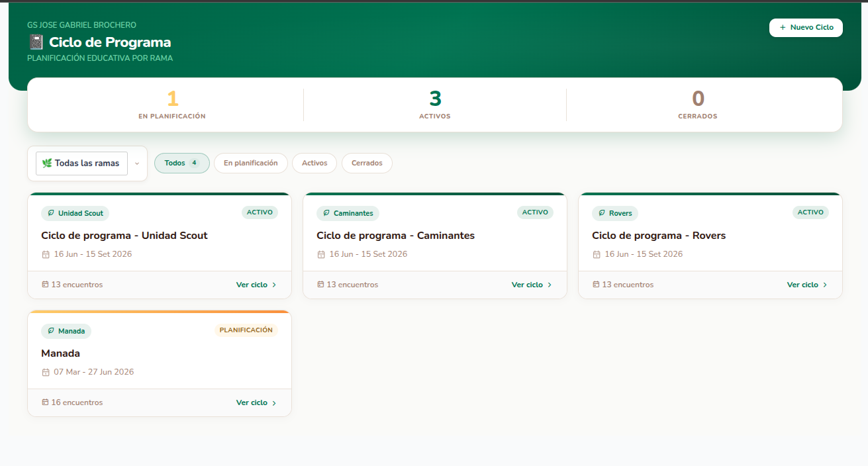Click the Rovers branch badge
Screen dimensions: 868x466
point(615,213)
